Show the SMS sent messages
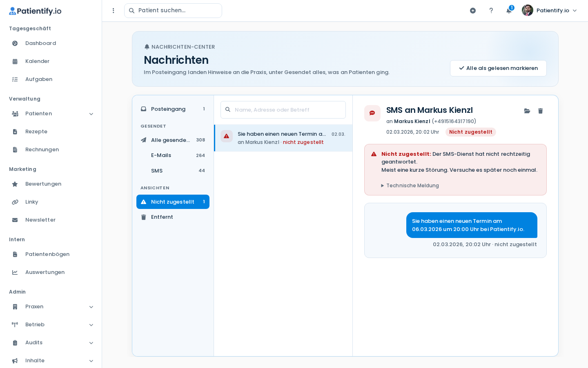The height and width of the screenshot is (368, 588). (173, 171)
